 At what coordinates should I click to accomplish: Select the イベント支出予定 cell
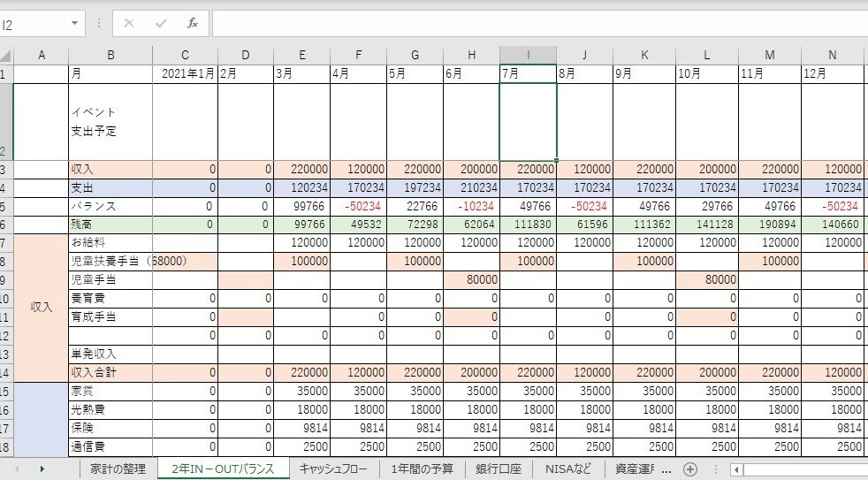pos(110,122)
